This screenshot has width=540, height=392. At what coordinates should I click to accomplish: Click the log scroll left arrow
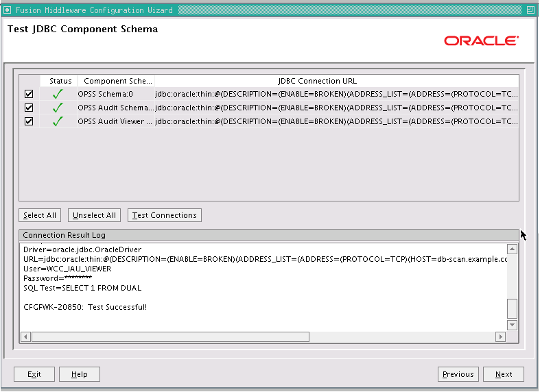[x=25, y=336]
